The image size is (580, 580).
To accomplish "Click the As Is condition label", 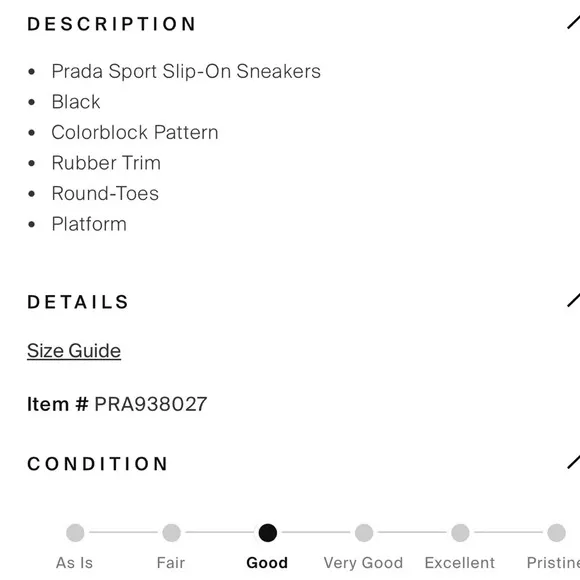I will tap(74, 563).
